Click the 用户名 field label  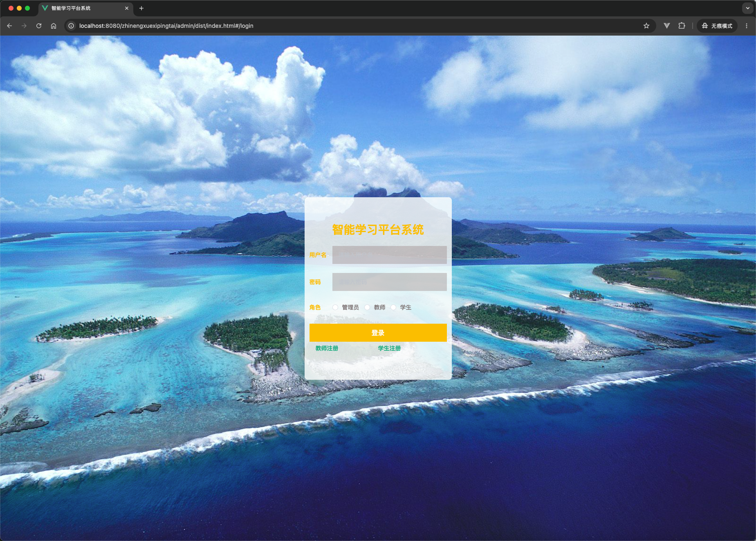click(x=318, y=255)
